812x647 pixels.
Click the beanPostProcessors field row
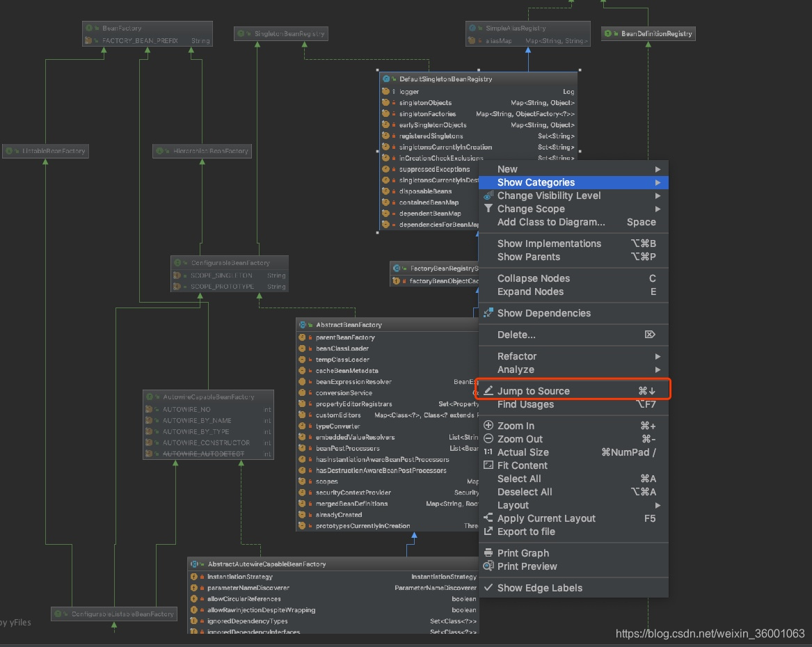point(388,448)
